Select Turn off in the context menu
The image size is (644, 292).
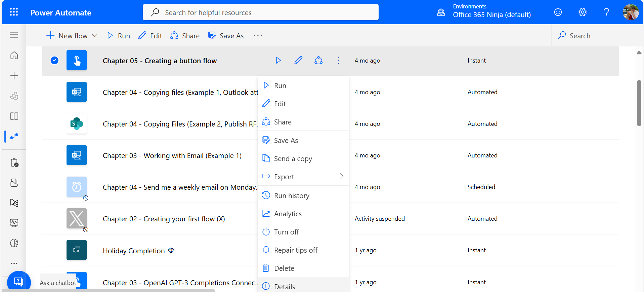pyautogui.click(x=303, y=232)
